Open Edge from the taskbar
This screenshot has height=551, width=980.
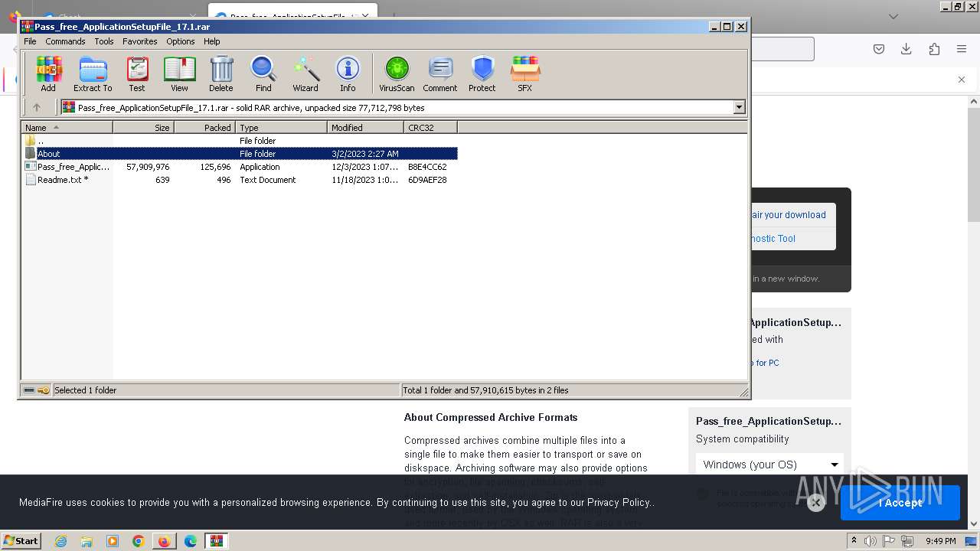pos(191,541)
